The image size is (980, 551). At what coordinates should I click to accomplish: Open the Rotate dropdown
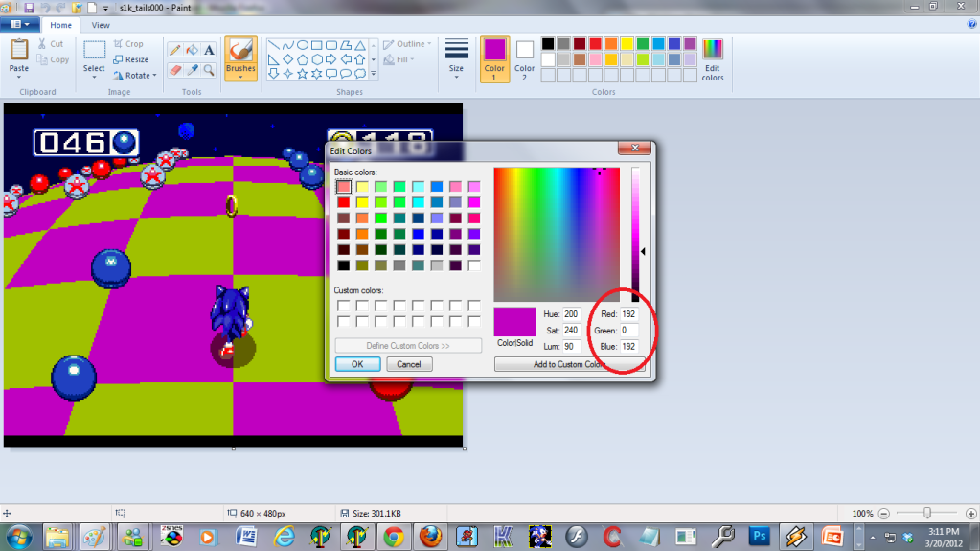click(135, 75)
